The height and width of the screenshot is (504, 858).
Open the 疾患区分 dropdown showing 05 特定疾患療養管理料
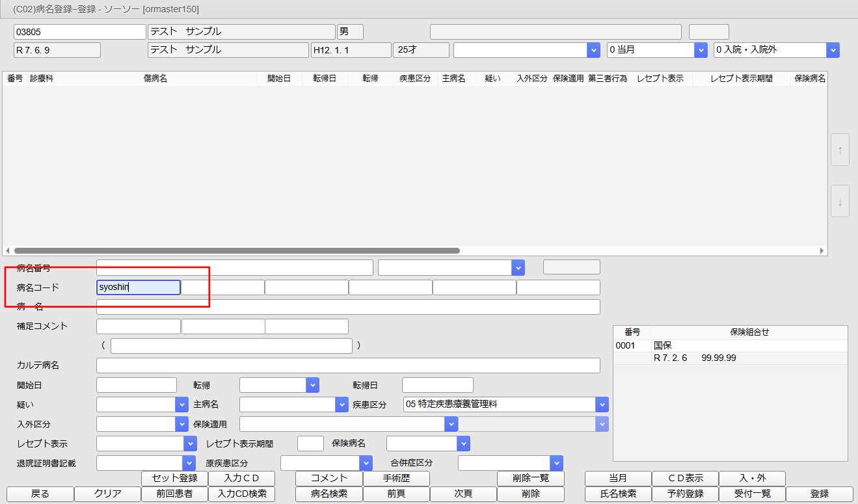[x=602, y=404]
